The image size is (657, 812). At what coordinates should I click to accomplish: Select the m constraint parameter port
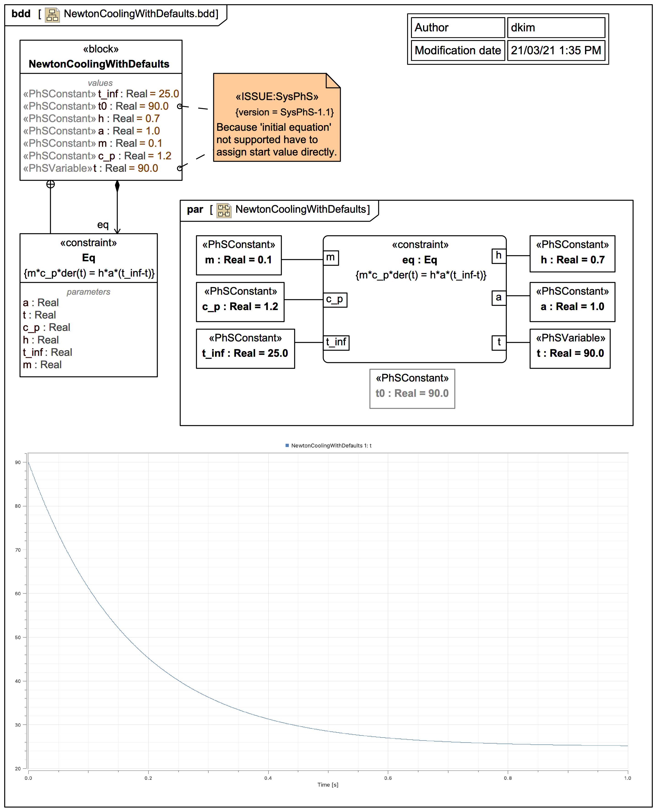[x=330, y=258]
